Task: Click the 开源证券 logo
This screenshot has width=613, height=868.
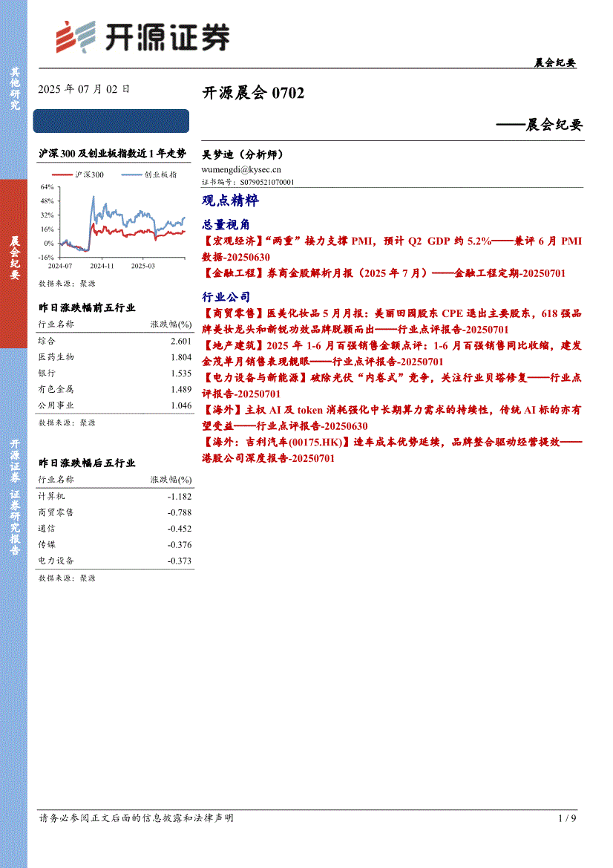Action: tap(142, 37)
